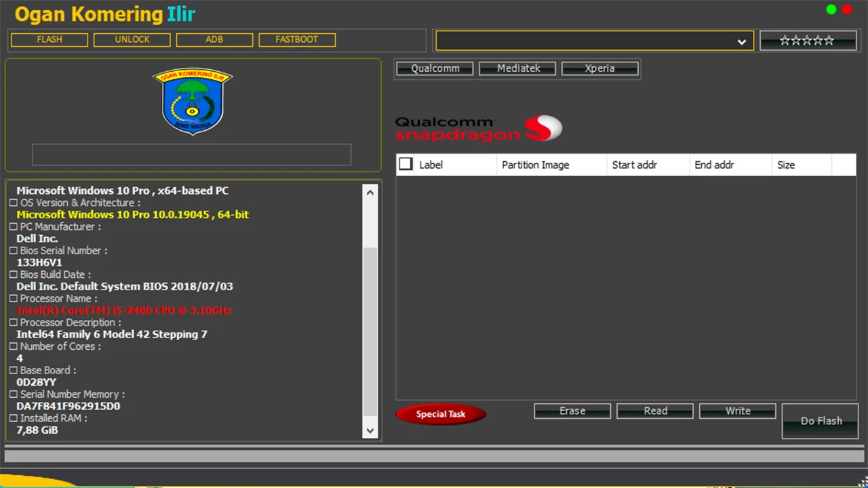This screenshot has height=488, width=868.
Task: Select the Qualcomm platform tab
Action: 435,68
